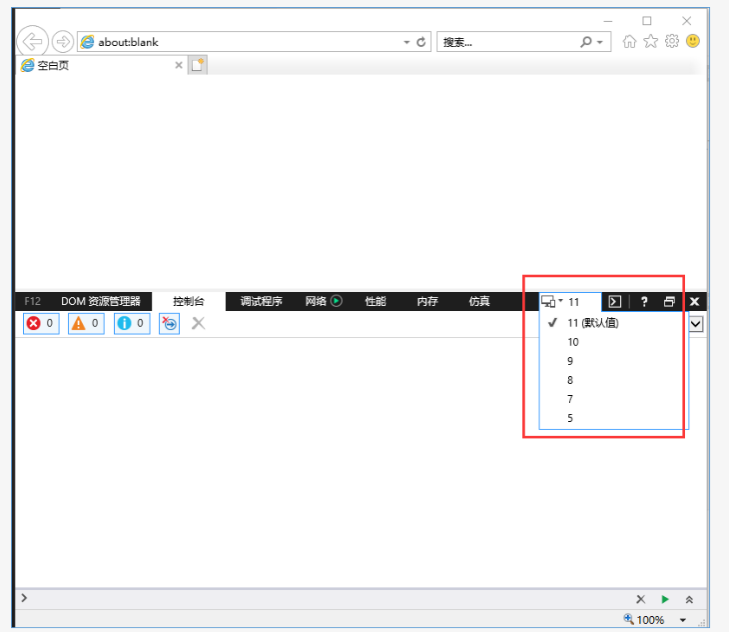Toggle the info messages filter button
The width and height of the screenshot is (729, 632).
coord(131,323)
